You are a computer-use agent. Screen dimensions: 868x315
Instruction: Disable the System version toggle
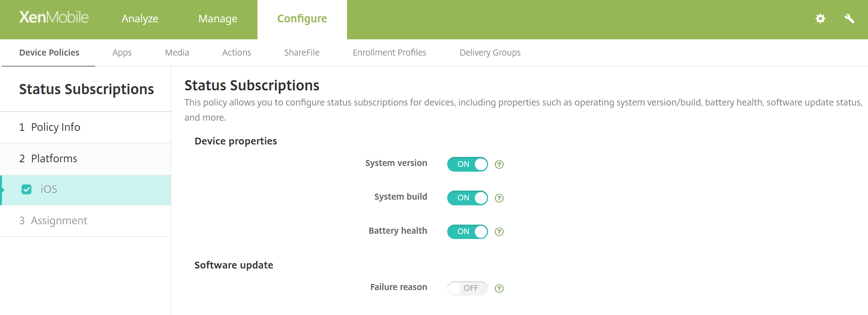point(467,164)
